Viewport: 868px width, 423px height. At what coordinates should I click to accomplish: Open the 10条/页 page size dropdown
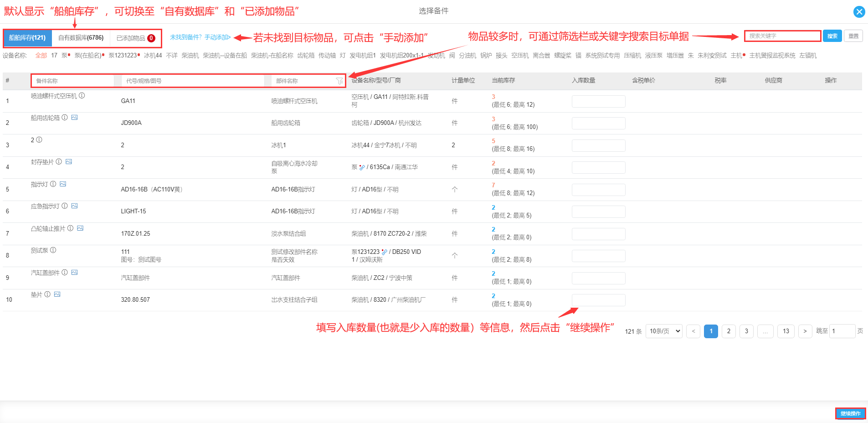click(x=664, y=331)
